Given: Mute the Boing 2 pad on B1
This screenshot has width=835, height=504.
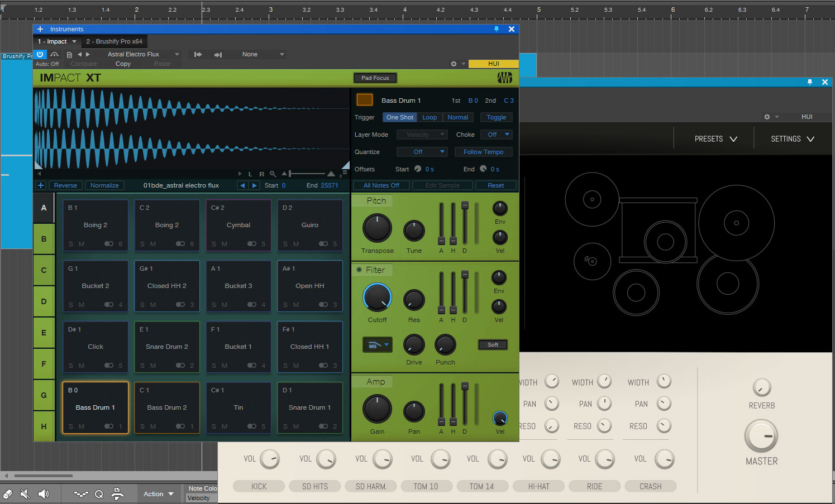Looking at the screenshot, I should click(82, 243).
